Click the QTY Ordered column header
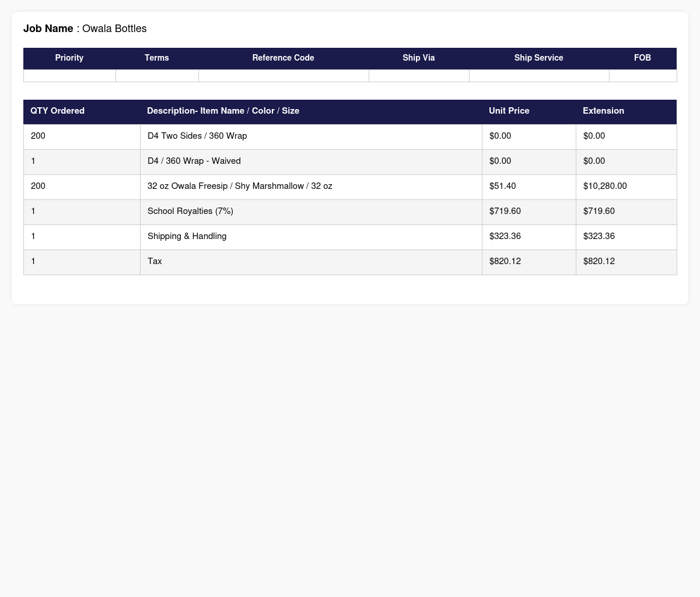 coord(82,111)
